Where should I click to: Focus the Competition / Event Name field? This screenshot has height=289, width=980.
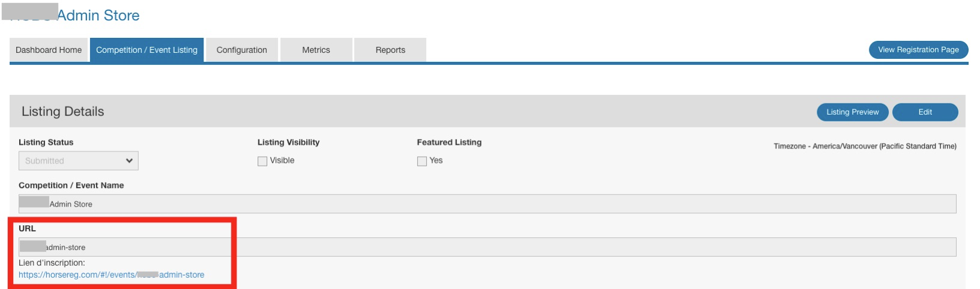click(487, 204)
